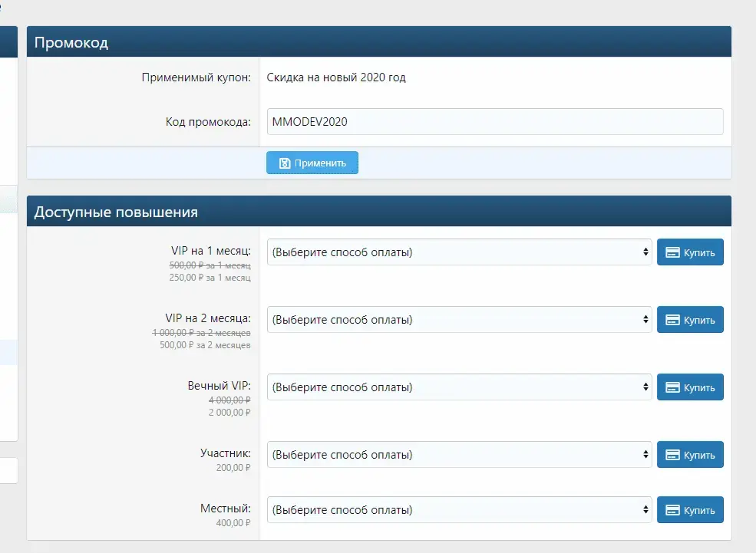Click the Местный price 400,00 ₽
Screen dimensions: 756x553
pos(233,523)
